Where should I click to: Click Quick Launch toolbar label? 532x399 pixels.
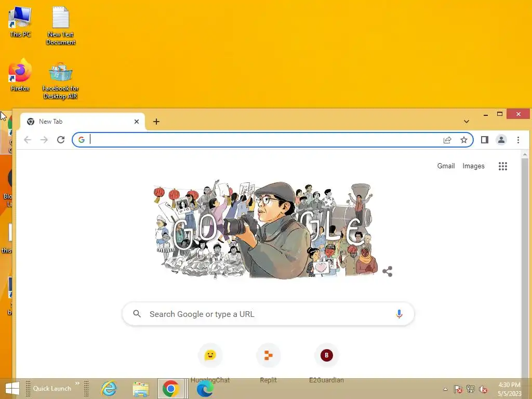pyautogui.click(x=52, y=389)
